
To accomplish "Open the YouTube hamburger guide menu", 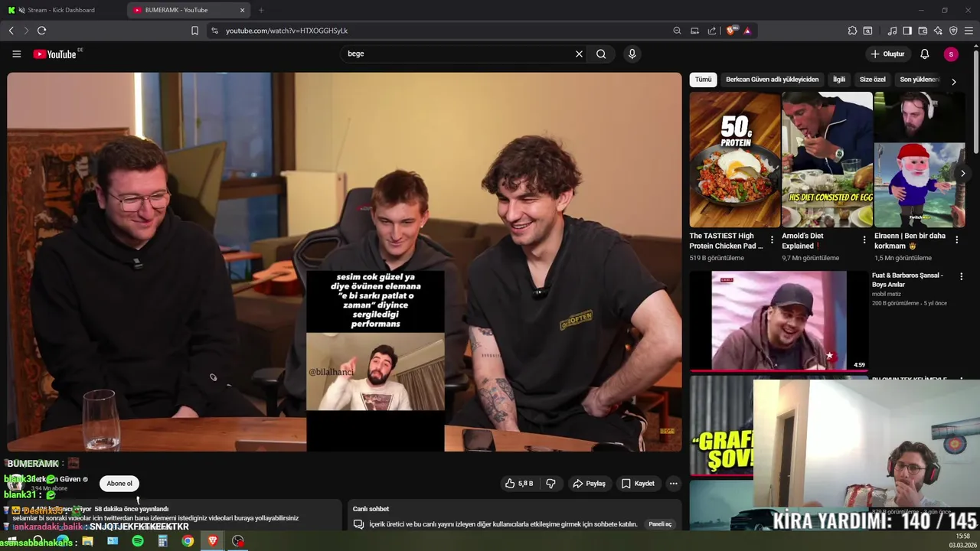I will 16,54.
